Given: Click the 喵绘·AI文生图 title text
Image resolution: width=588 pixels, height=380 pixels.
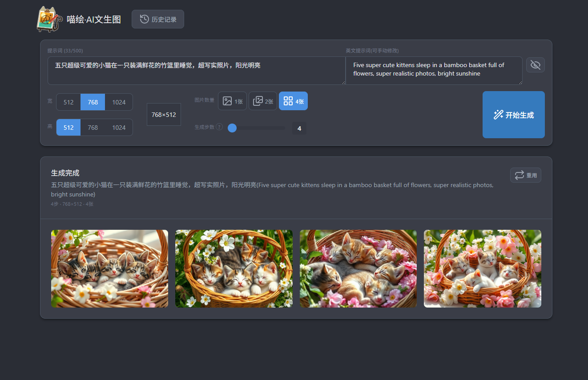Looking at the screenshot, I should (x=94, y=19).
